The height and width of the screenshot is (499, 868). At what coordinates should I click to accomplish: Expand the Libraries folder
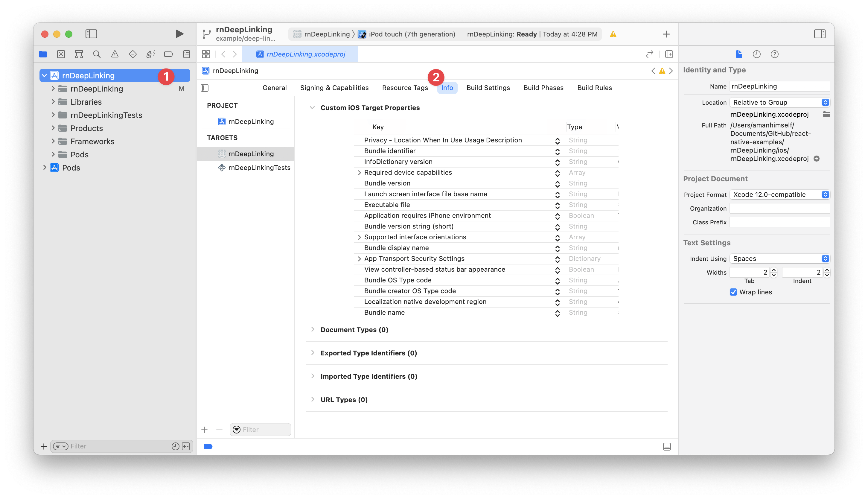[53, 101]
